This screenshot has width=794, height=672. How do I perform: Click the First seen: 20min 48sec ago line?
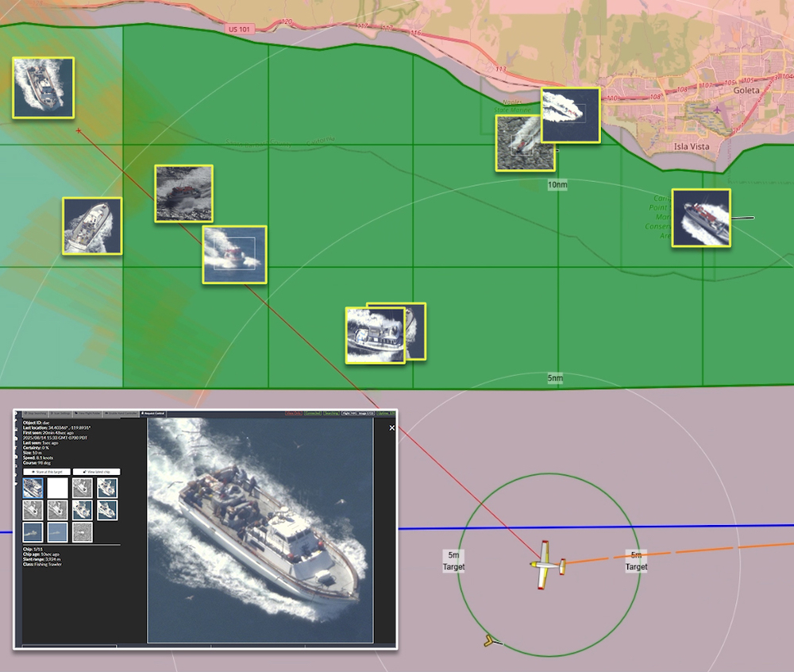(48, 433)
